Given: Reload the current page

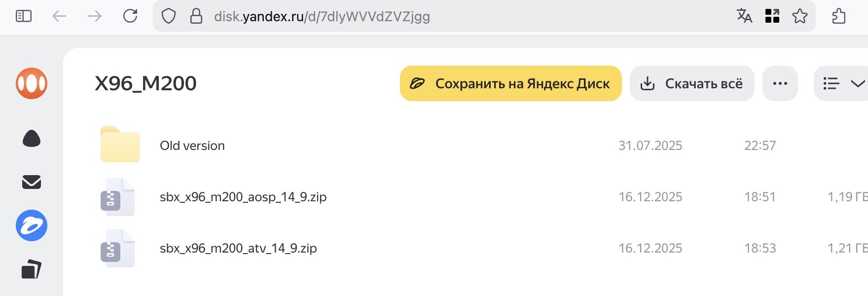Looking at the screenshot, I should (130, 16).
